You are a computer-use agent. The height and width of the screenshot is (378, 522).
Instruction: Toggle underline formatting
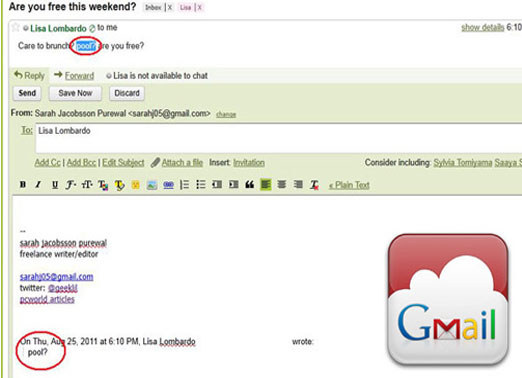pyautogui.click(x=55, y=184)
